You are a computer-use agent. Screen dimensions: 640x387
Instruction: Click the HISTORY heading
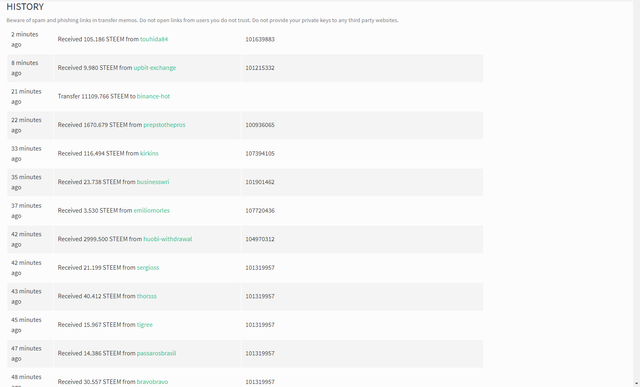25,7
